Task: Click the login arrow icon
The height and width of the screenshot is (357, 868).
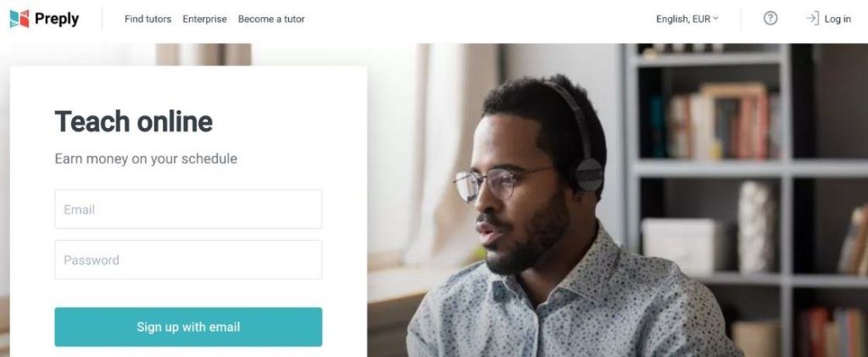Action: coord(812,19)
